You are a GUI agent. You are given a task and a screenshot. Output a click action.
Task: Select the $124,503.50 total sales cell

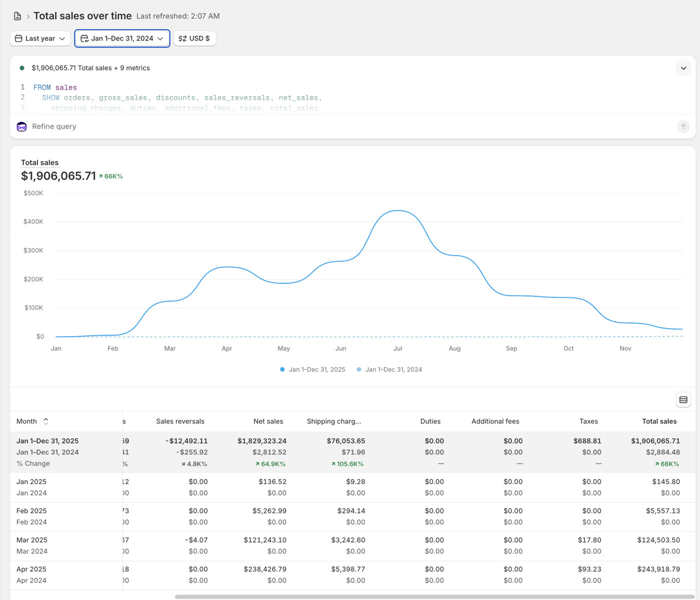click(658, 540)
